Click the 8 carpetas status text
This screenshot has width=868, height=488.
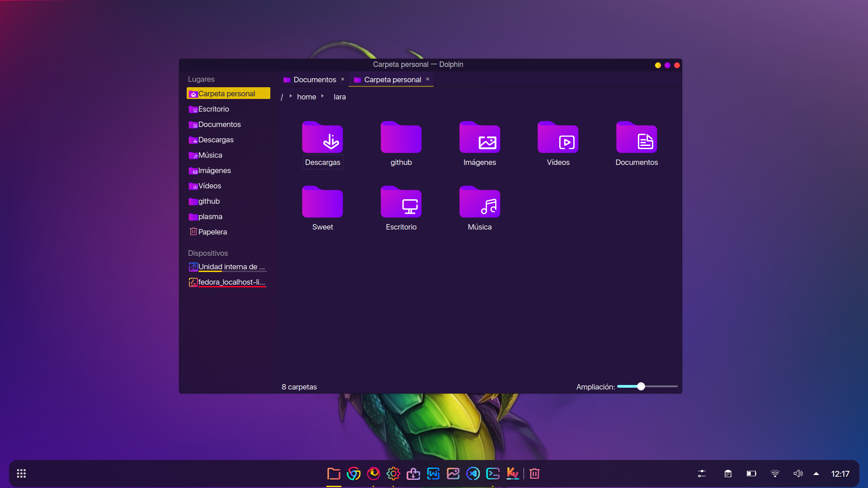tap(299, 387)
